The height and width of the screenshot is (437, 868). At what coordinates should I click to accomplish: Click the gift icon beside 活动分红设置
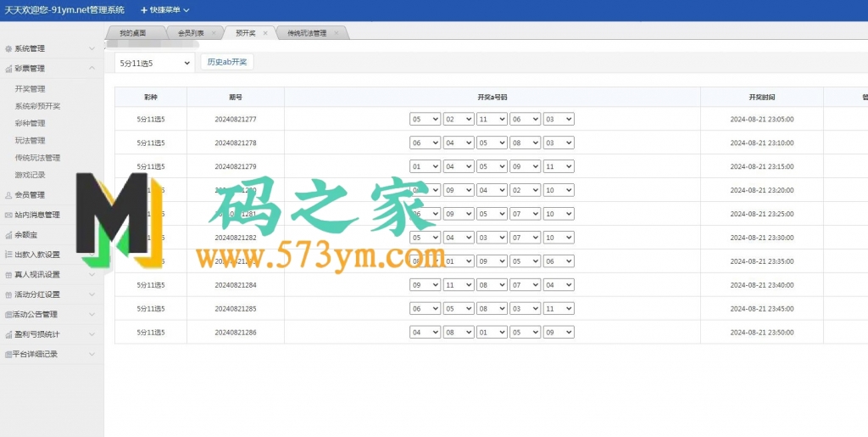click(x=8, y=294)
